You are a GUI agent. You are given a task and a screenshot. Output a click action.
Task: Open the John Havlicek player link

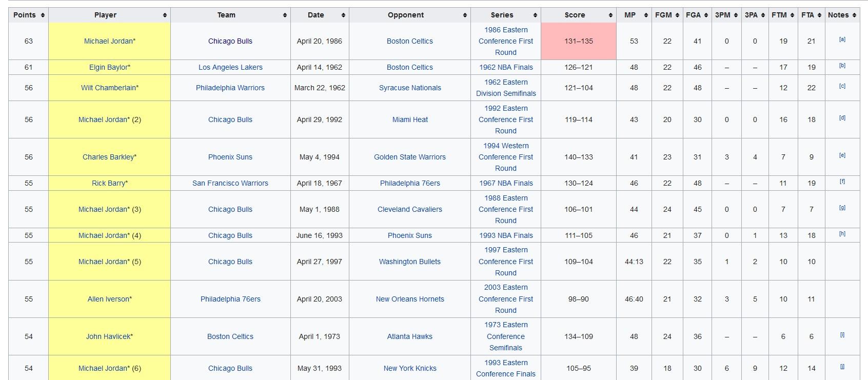click(108, 336)
